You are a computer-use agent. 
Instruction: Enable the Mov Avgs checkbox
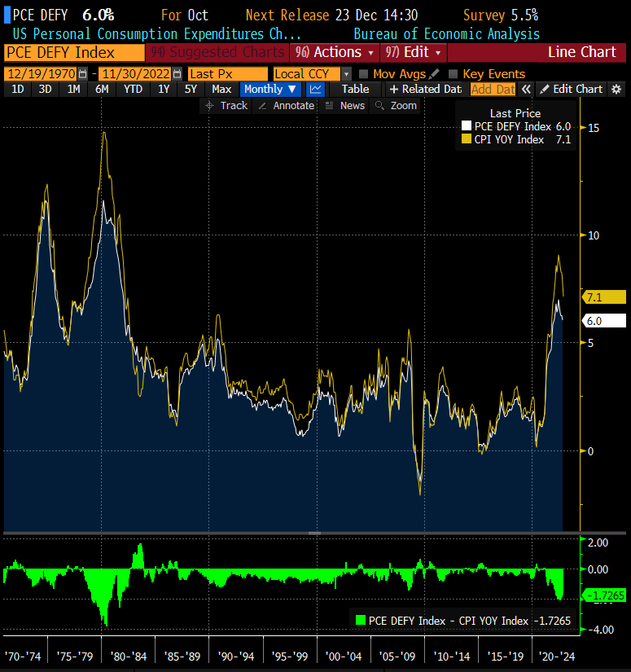pyautogui.click(x=363, y=74)
